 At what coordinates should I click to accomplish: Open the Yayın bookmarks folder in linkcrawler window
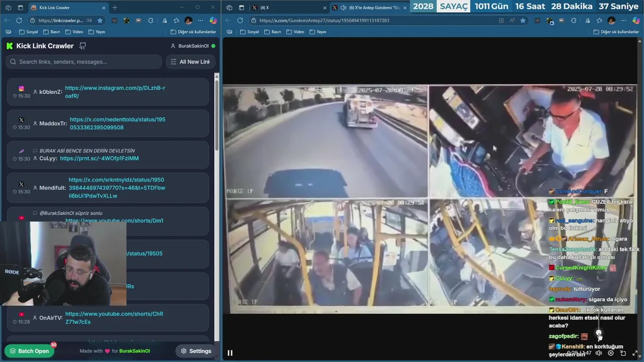[97, 32]
